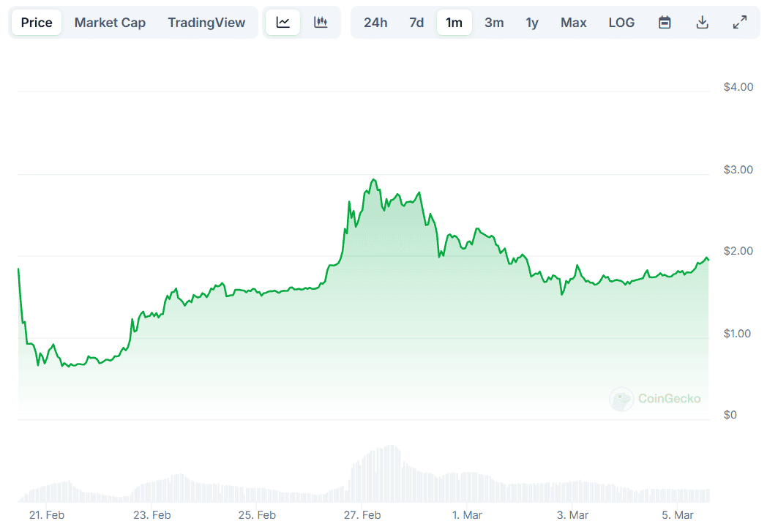The width and height of the screenshot is (767, 532).
Task: Select Max time range
Action: tap(574, 23)
